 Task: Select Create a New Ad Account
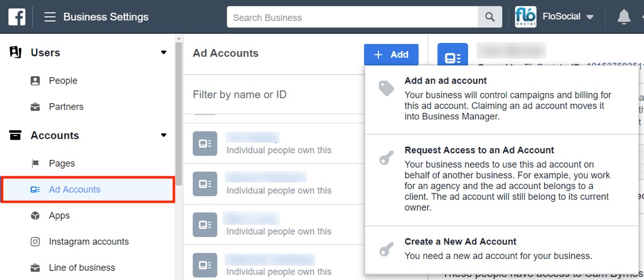click(x=460, y=242)
